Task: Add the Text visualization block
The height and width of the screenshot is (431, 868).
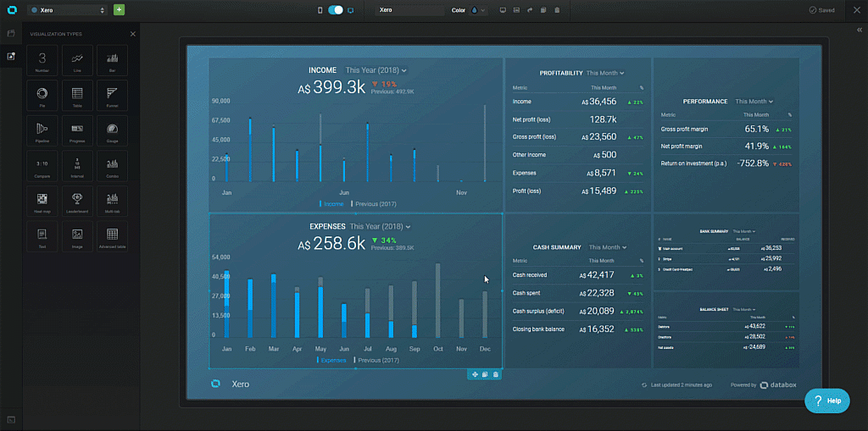Action: tap(42, 237)
